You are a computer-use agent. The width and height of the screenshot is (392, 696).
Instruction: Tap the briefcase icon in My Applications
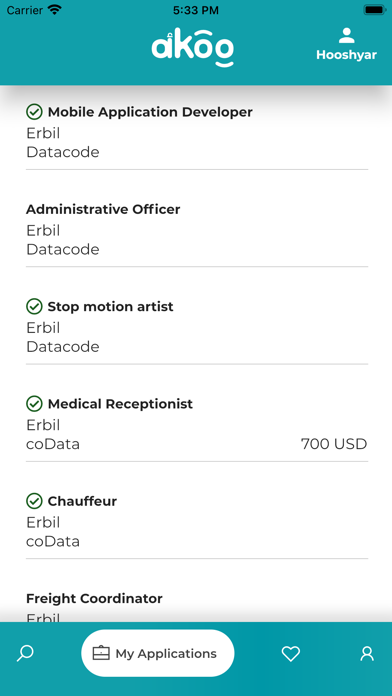101,653
